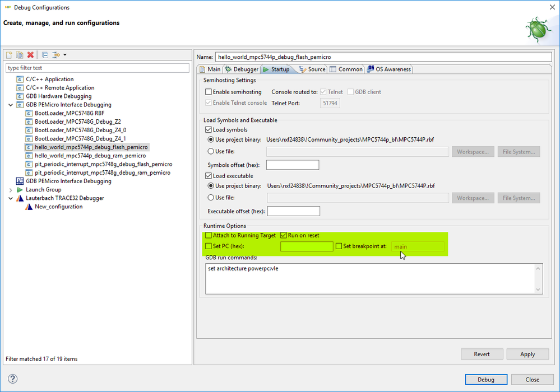Toggle the Load executable checkbox
This screenshot has height=392, width=560.
click(x=209, y=176)
